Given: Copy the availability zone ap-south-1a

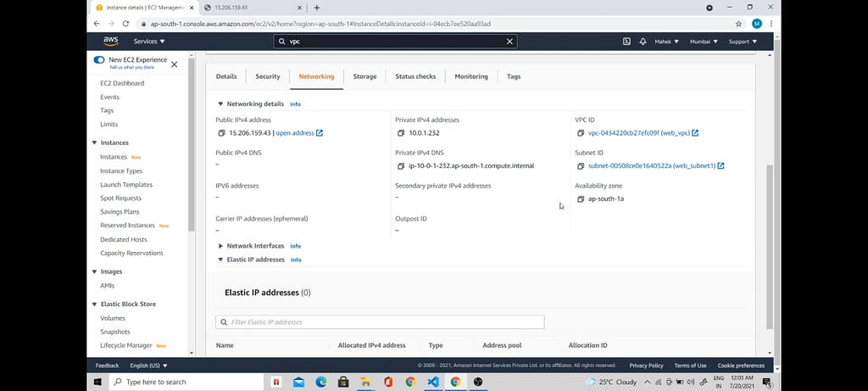Looking at the screenshot, I should 581,198.
